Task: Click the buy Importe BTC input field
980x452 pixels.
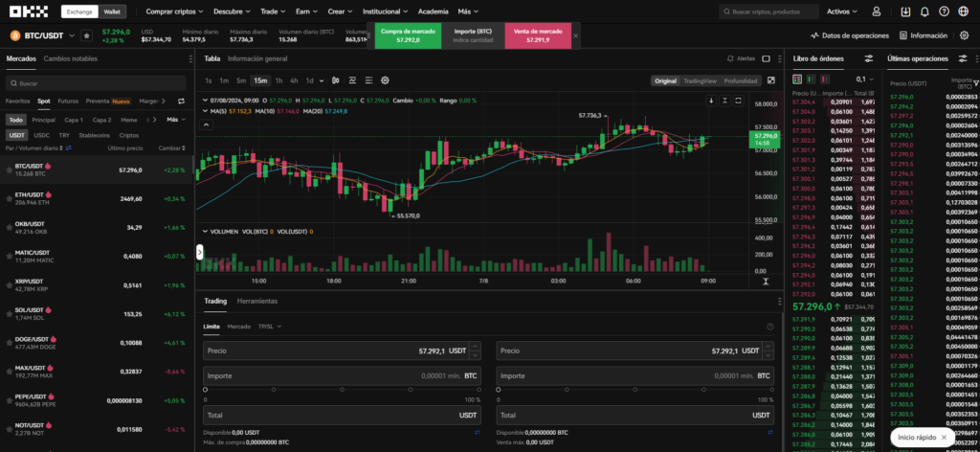Action: 342,376
